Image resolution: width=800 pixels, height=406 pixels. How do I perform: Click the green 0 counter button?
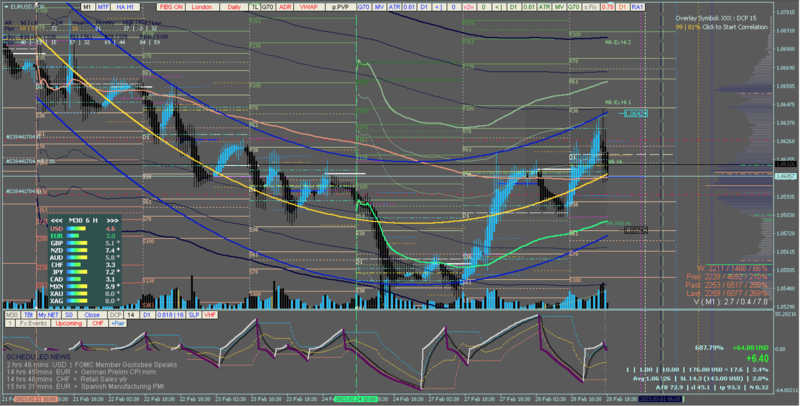click(x=484, y=7)
